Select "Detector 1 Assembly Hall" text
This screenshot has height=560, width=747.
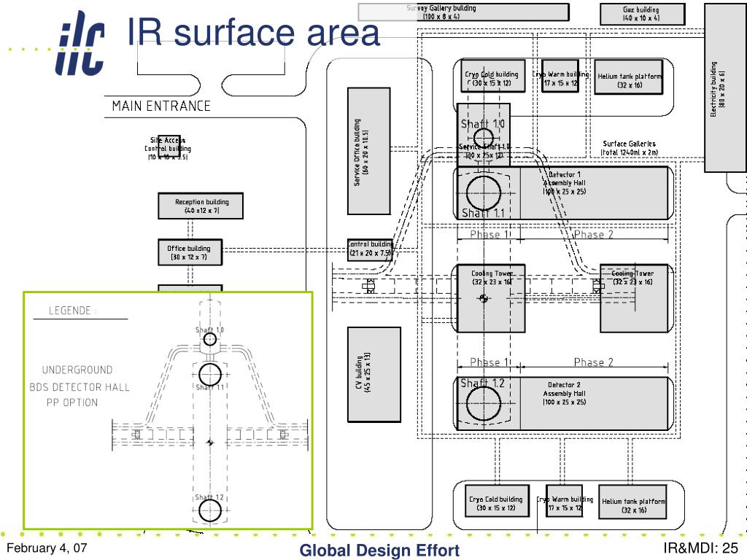pyautogui.click(x=565, y=179)
